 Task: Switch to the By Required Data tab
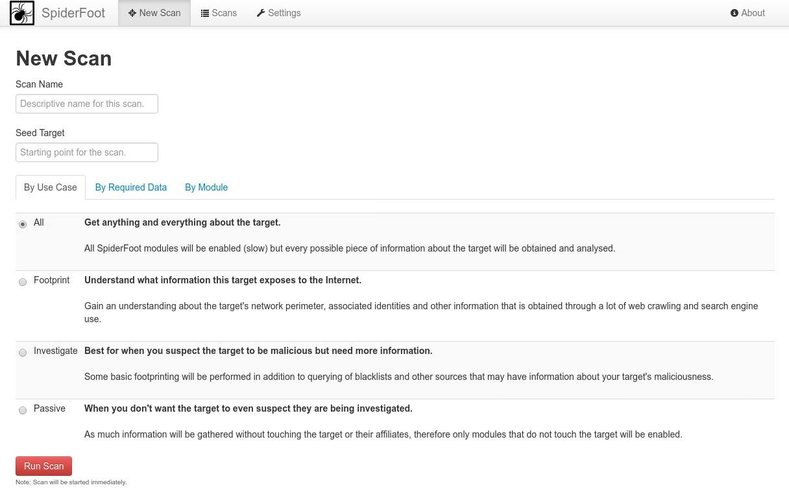pos(131,187)
